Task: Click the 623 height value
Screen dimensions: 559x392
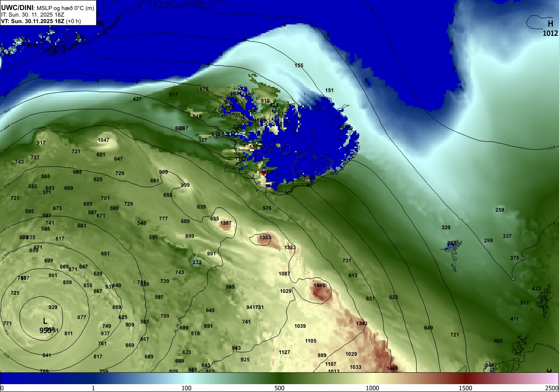Action: (x=393, y=297)
